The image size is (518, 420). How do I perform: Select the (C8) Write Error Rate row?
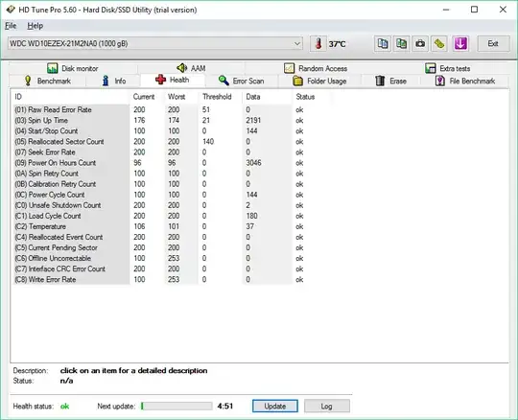pyautogui.click(x=158, y=279)
